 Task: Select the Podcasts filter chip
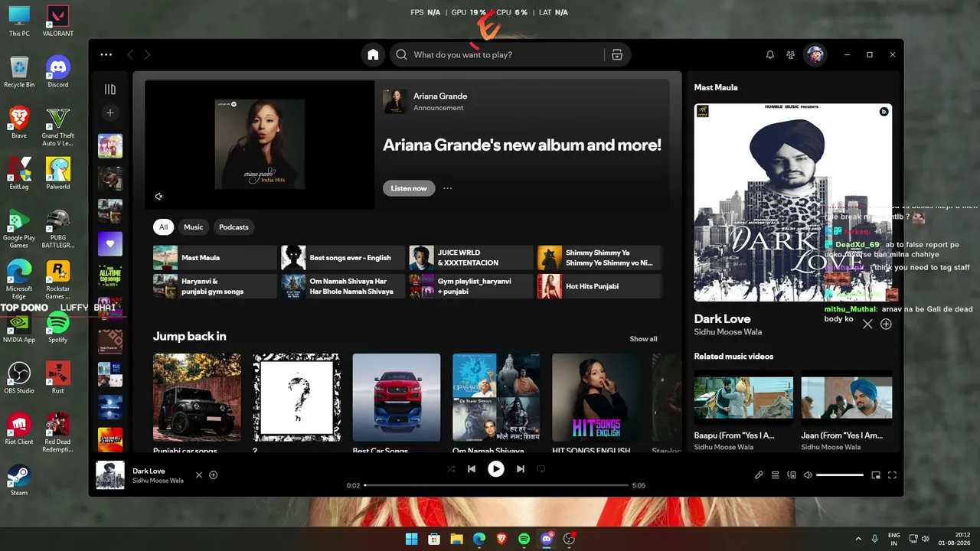234,227
